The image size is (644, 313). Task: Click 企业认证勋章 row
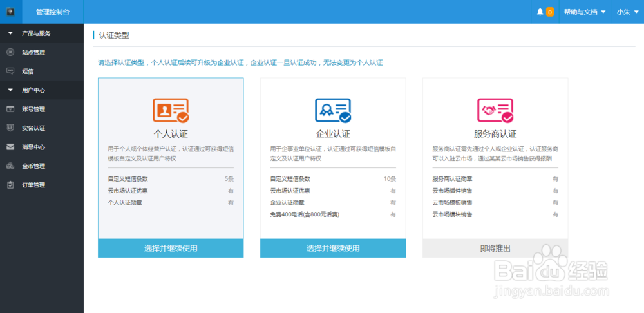tap(333, 202)
